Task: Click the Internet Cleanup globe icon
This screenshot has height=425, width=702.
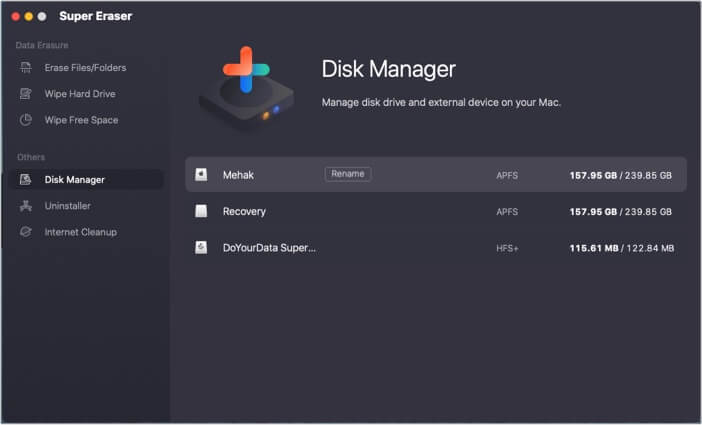Action: 26,232
